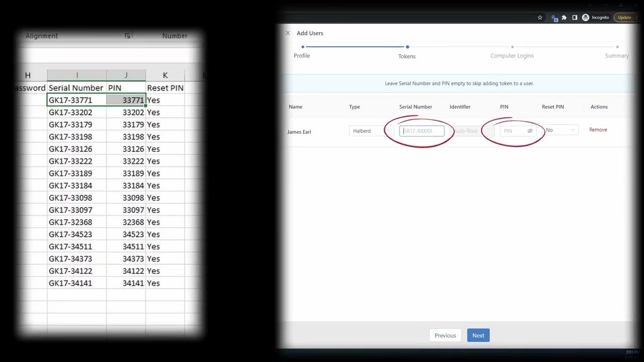Select cell GK17-33179 in Excel
Viewport: 644px width, 362px height.
pos(77,125)
